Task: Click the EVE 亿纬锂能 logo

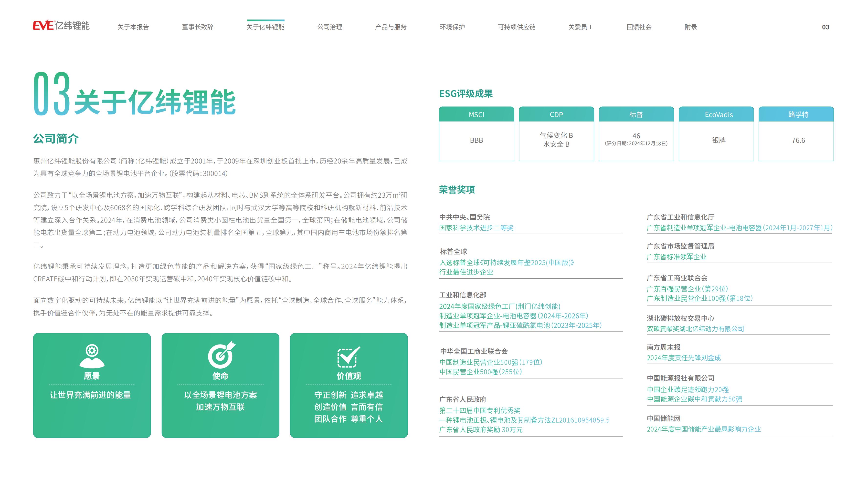Action: (x=61, y=26)
